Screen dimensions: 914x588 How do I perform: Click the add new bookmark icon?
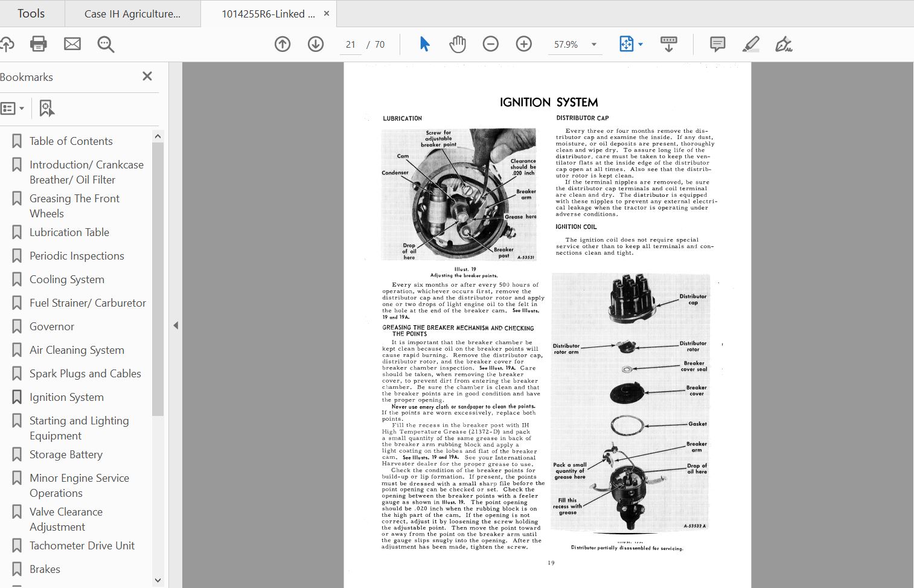(x=46, y=109)
